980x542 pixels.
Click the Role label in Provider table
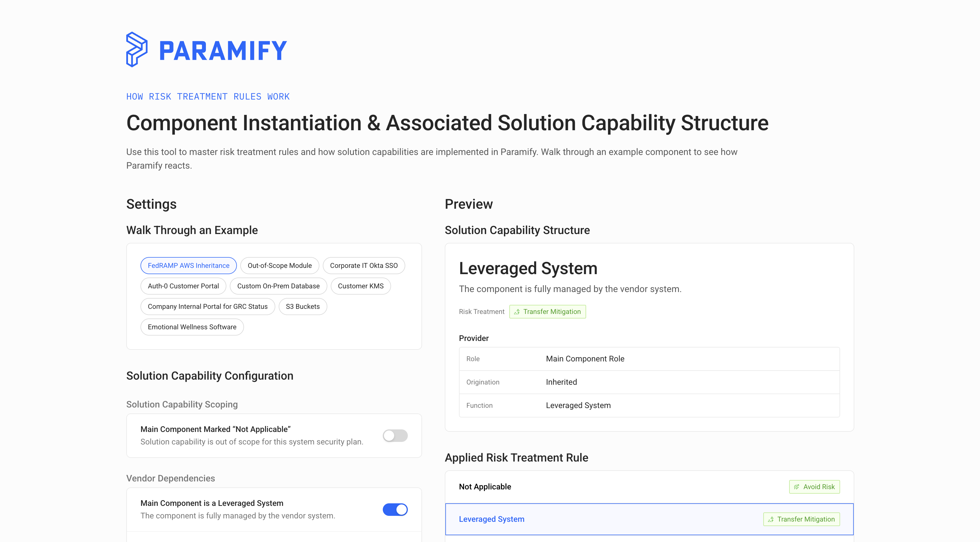(x=473, y=359)
